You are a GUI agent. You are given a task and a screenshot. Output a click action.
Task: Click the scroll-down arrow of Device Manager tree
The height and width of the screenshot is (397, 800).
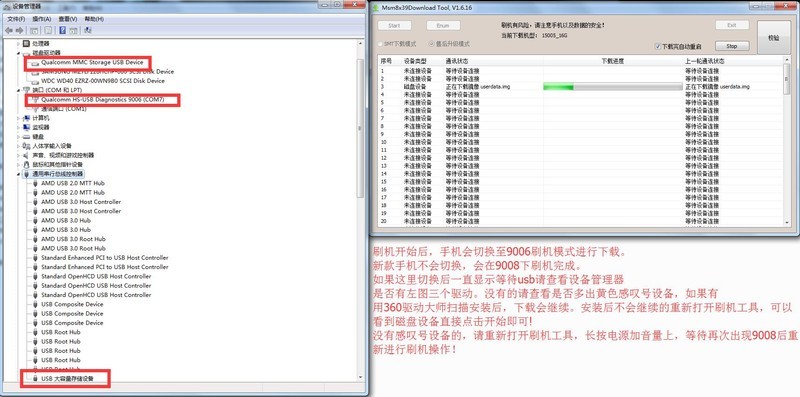(x=361, y=378)
